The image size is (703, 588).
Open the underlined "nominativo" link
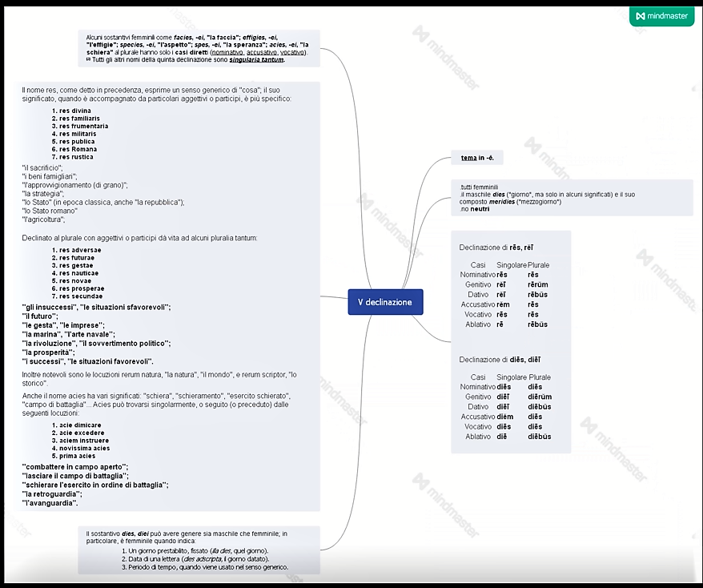pos(227,53)
